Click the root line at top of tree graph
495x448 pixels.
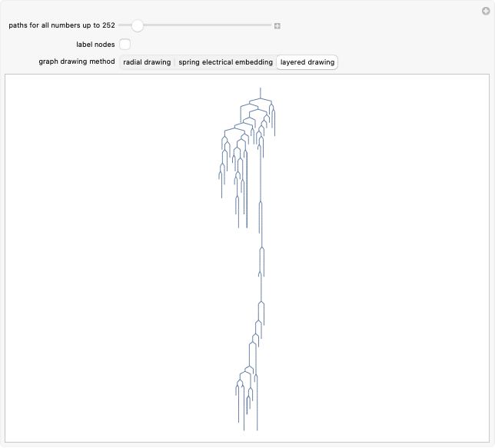point(261,93)
